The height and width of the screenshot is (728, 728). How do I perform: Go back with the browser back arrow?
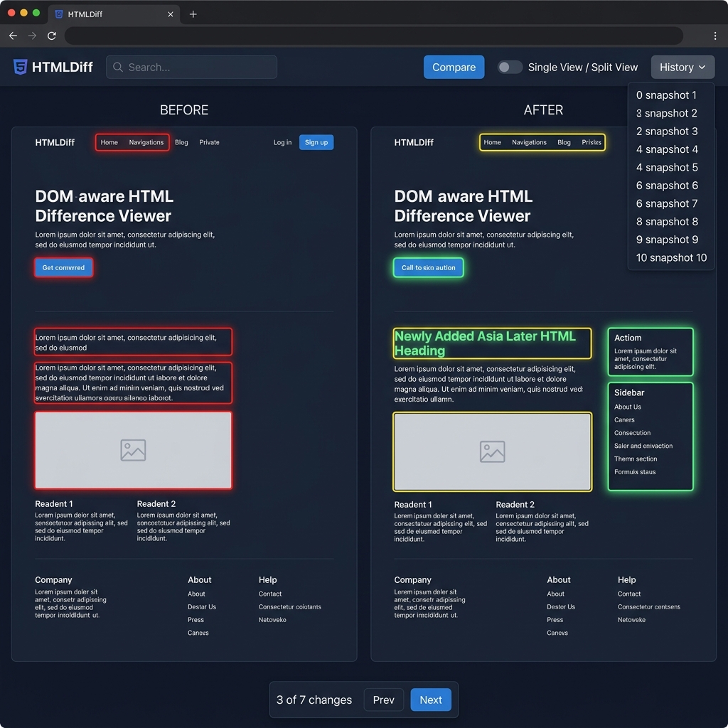click(13, 36)
